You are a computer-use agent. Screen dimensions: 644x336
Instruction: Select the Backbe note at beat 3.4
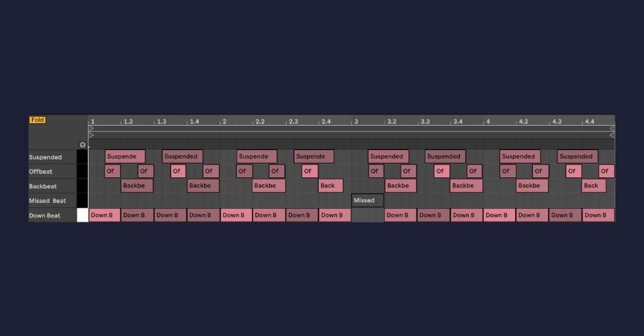click(466, 185)
